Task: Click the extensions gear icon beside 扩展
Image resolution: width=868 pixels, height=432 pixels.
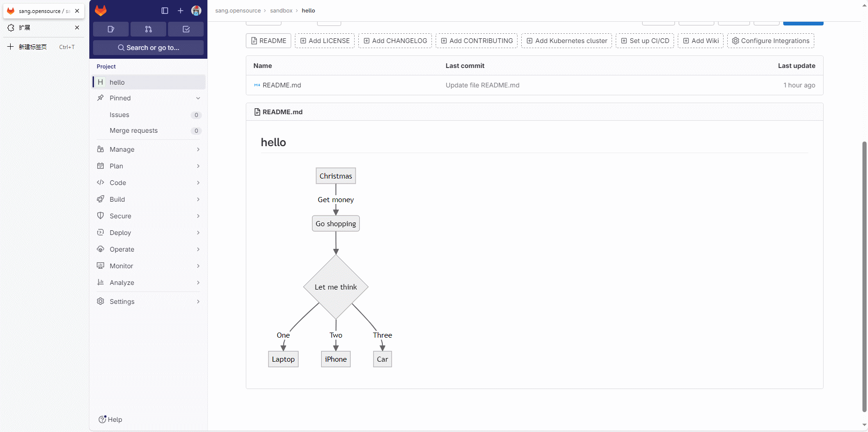Action: point(11,28)
